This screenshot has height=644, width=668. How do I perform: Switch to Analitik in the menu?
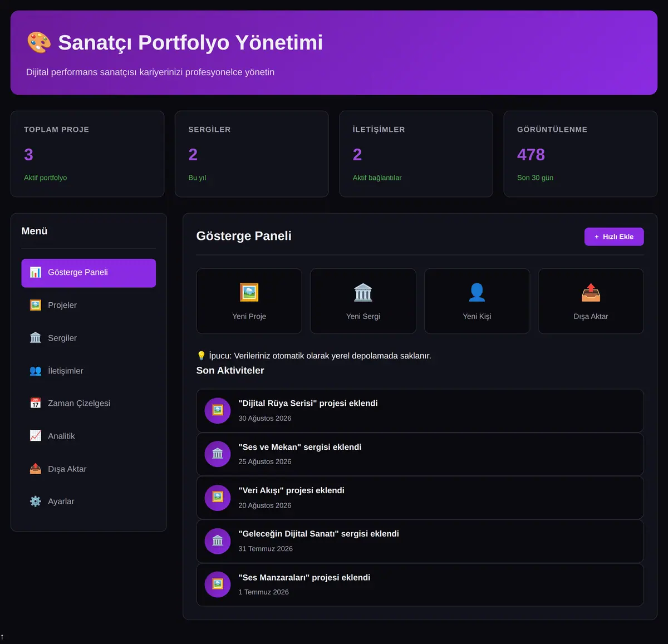[89, 436]
